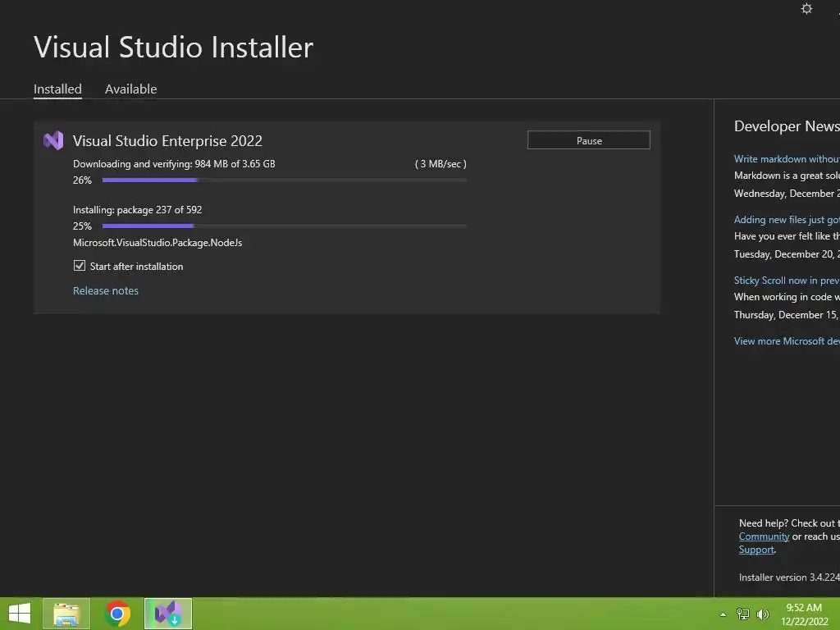This screenshot has height=630, width=840.
Task: Open the 'Write markdown without' news article
Action: [787, 158]
